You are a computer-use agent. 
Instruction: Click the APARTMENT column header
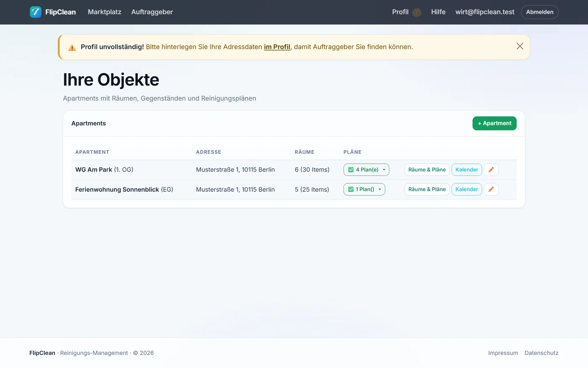[92, 152]
